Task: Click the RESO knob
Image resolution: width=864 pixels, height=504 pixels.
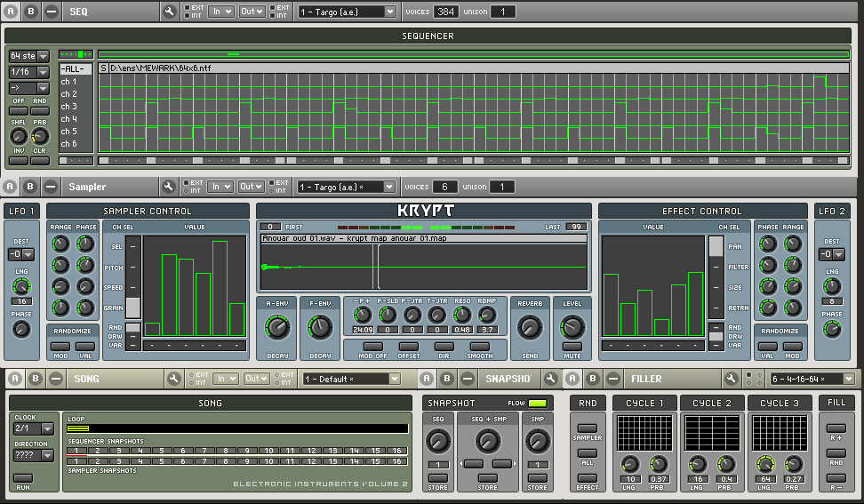Action: click(461, 315)
